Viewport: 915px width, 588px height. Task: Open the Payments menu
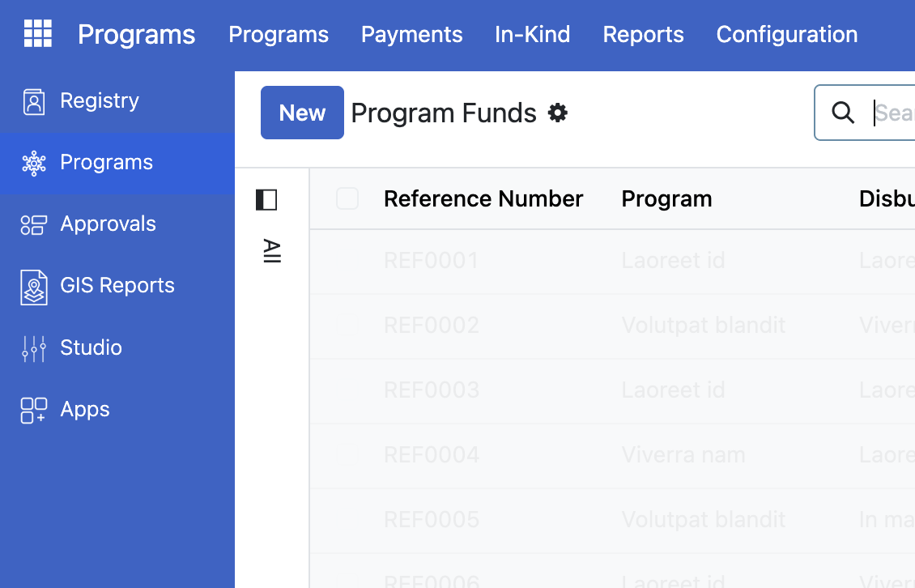click(x=411, y=34)
